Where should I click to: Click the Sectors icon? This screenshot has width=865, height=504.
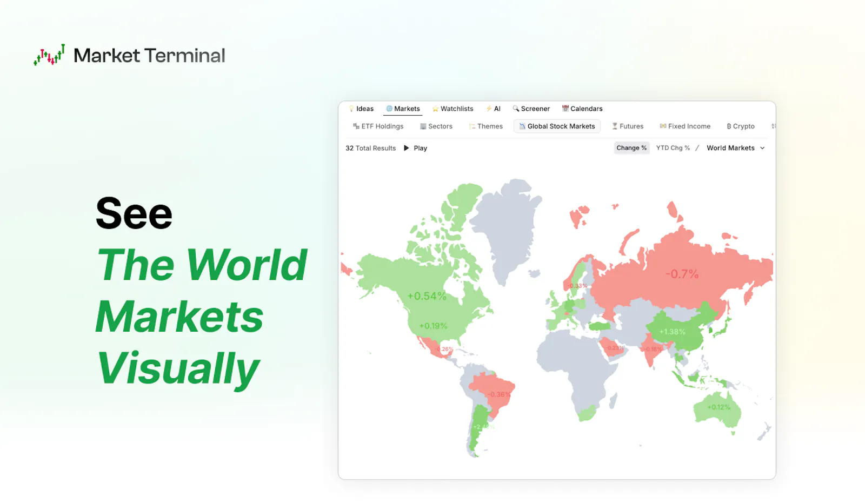tap(423, 126)
